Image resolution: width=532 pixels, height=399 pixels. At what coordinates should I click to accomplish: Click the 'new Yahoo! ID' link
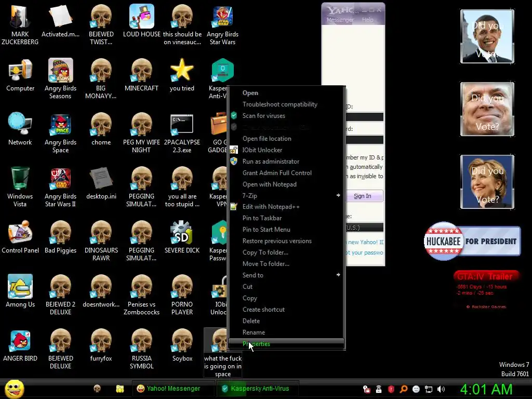tap(366, 242)
